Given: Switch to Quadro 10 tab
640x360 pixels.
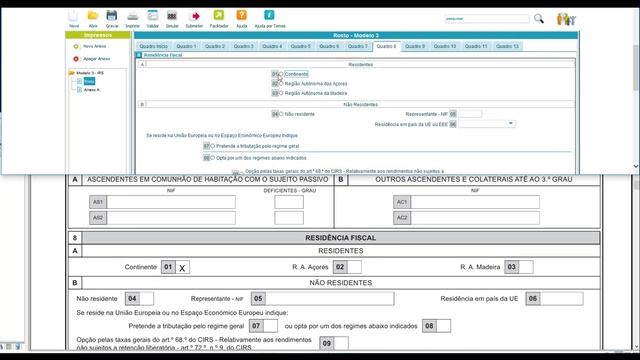Looking at the screenshot, I should (444, 47).
